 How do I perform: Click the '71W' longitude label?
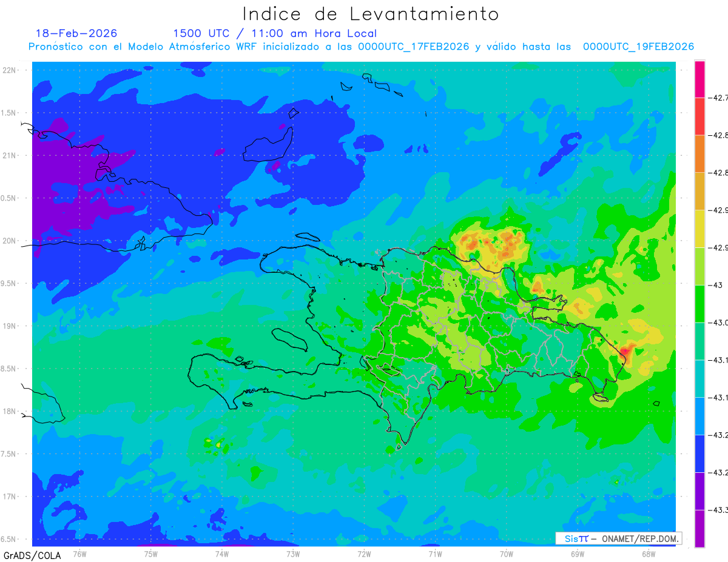435,554
